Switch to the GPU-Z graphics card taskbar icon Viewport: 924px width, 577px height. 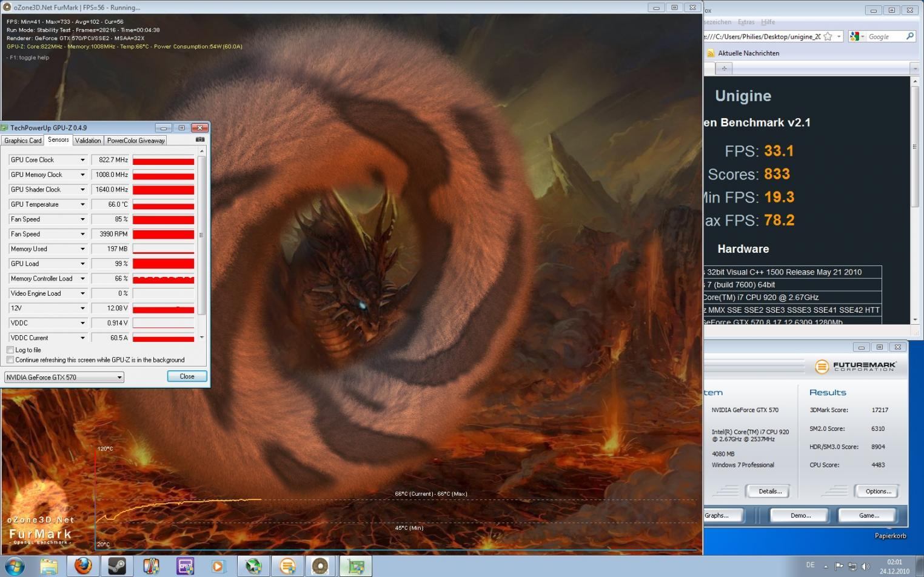[x=355, y=566]
